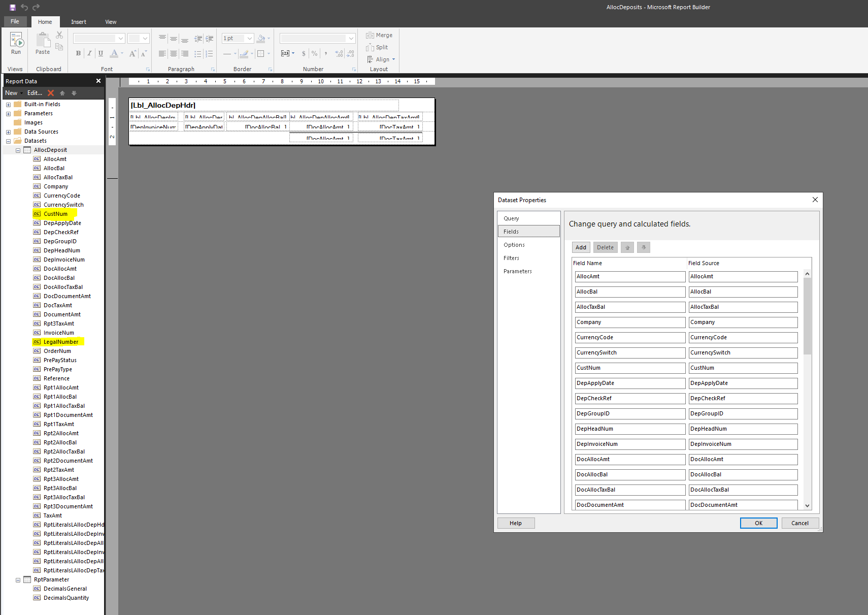Click the CustNum field name input
The image size is (868, 615).
tap(630, 368)
